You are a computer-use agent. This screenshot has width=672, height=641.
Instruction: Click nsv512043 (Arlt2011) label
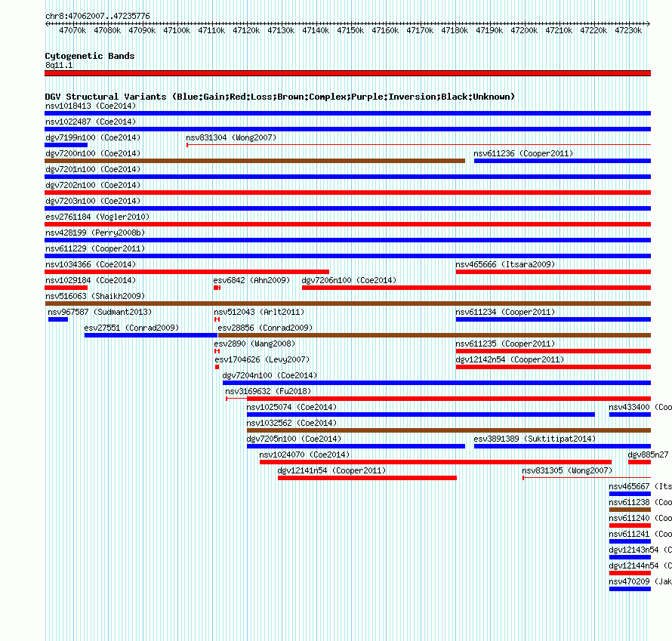[x=259, y=312]
